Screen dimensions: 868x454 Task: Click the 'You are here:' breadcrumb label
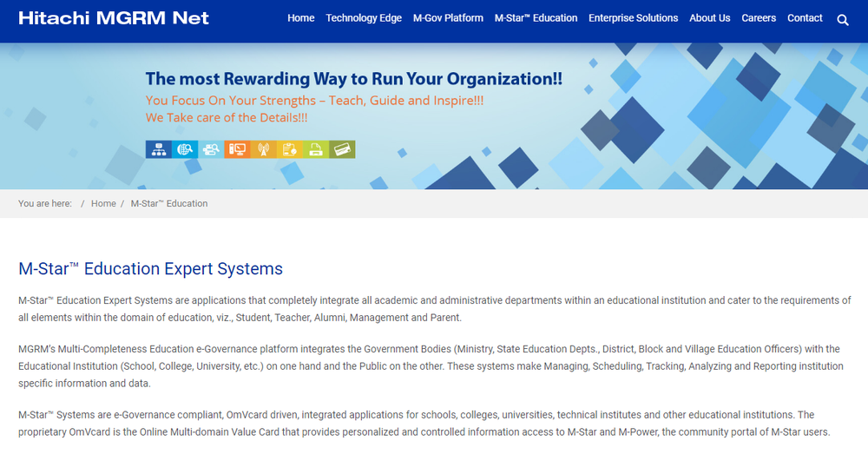tap(45, 204)
